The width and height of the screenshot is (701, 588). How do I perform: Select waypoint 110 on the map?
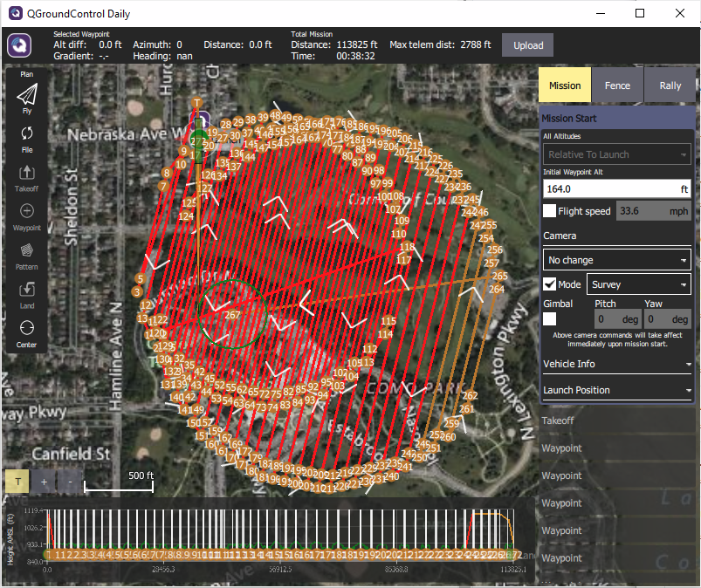coord(399,234)
